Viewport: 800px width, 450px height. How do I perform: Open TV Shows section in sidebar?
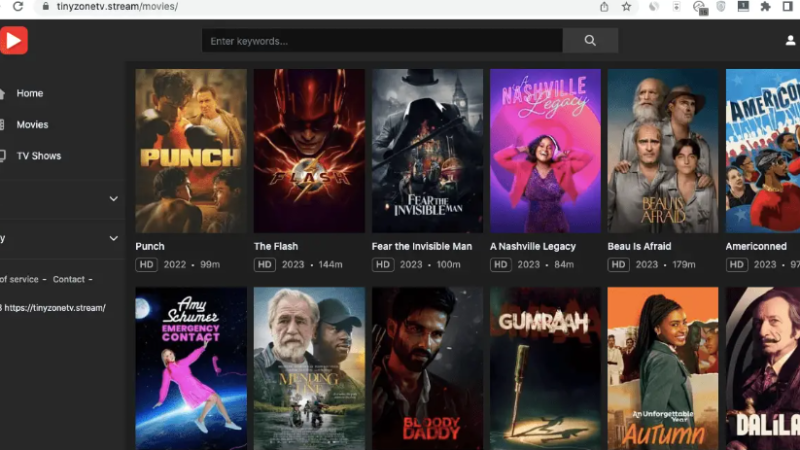(x=38, y=156)
